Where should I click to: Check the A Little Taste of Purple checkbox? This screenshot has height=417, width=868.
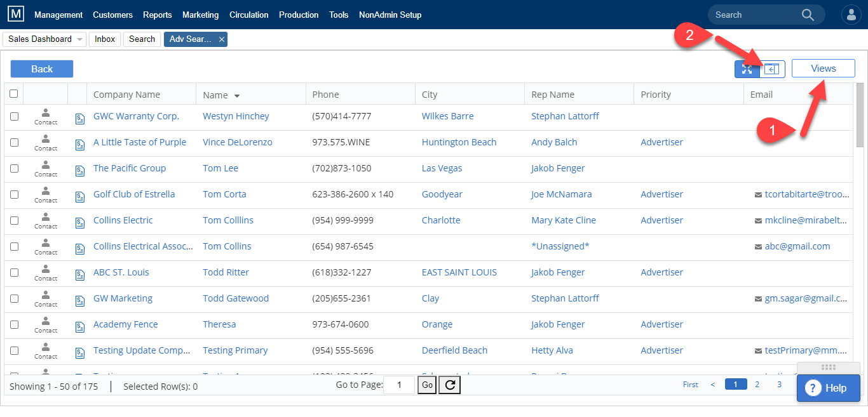pyautogui.click(x=14, y=142)
